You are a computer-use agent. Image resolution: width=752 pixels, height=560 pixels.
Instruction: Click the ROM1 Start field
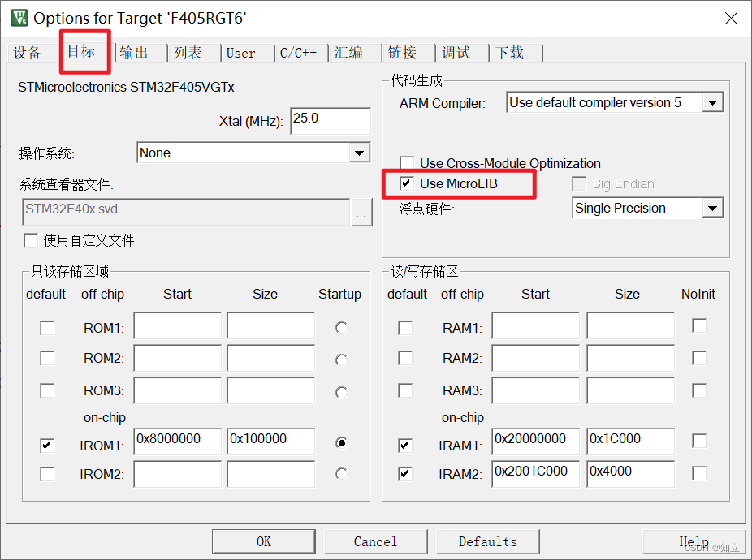[178, 325]
